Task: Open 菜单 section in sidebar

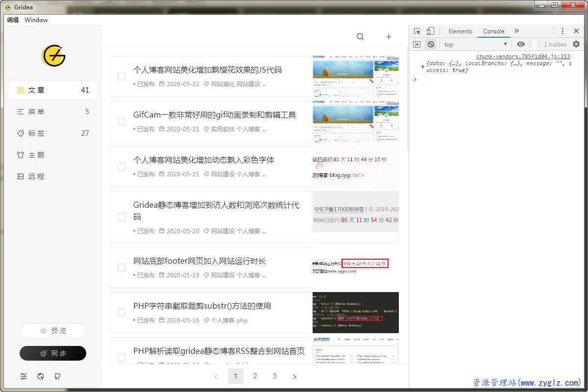Action: pyautogui.click(x=53, y=112)
